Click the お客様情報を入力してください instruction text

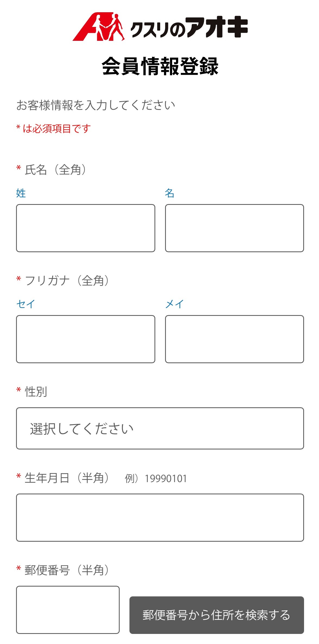pyautogui.click(x=95, y=103)
